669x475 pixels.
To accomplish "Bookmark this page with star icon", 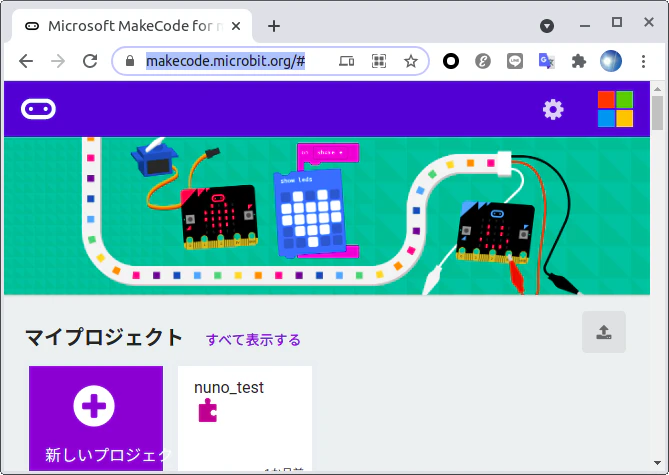I will (411, 61).
